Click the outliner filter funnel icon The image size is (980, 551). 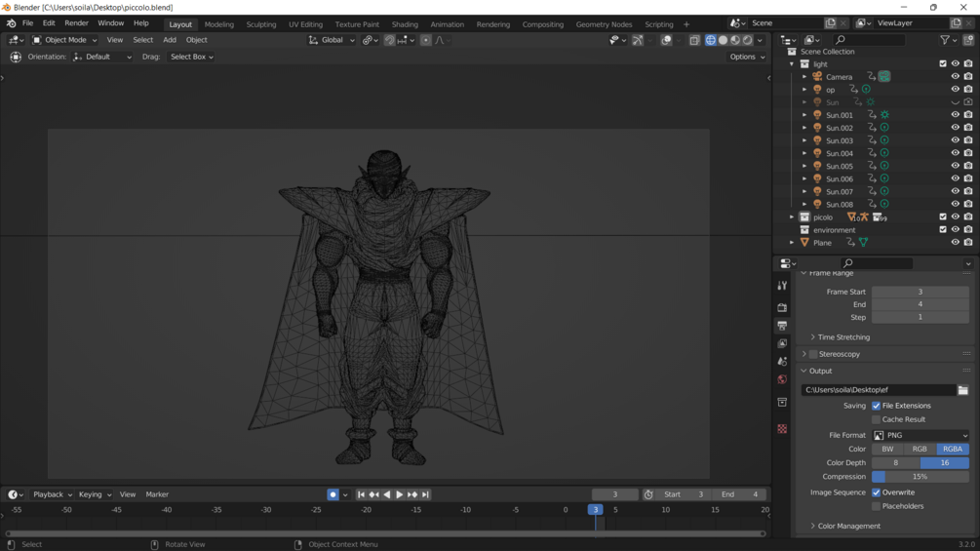click(945, 40)
